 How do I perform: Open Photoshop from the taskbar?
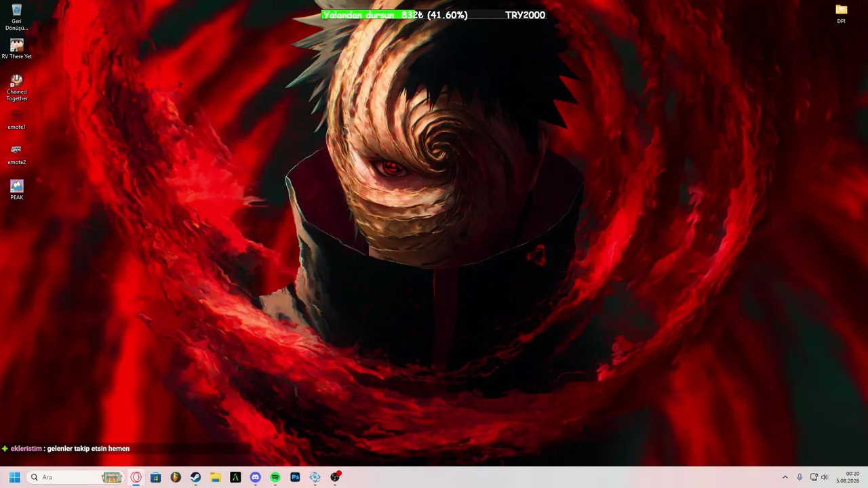click(295, 477)
